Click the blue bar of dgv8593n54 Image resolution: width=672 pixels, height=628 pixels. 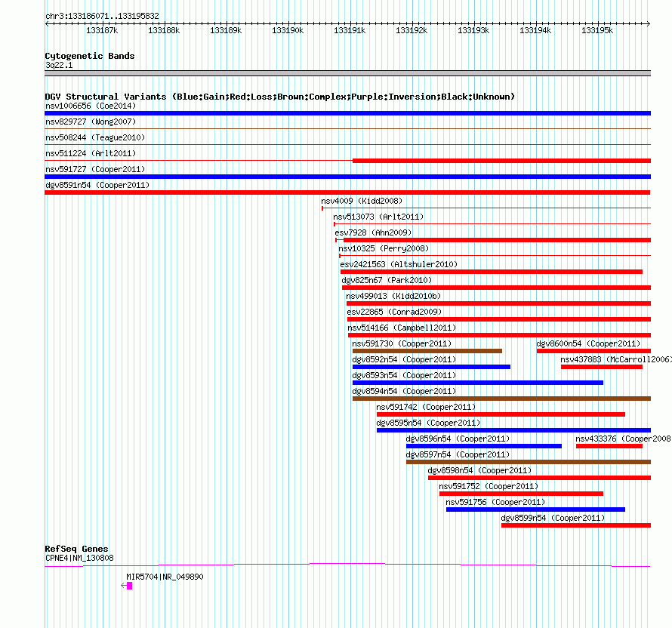coord(478,383)
